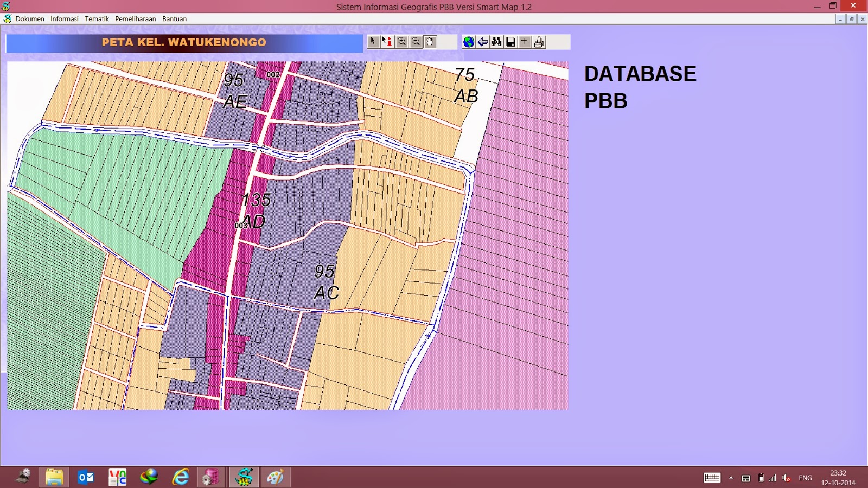868x488 pixels.
Task: Activate the Zoom In magnifier tool
Action: click(402, 42)
